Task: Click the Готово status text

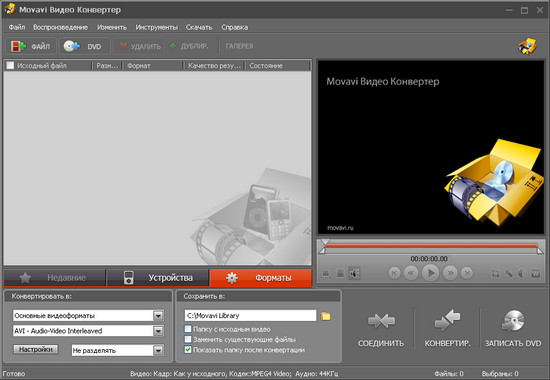Action: 14,374
